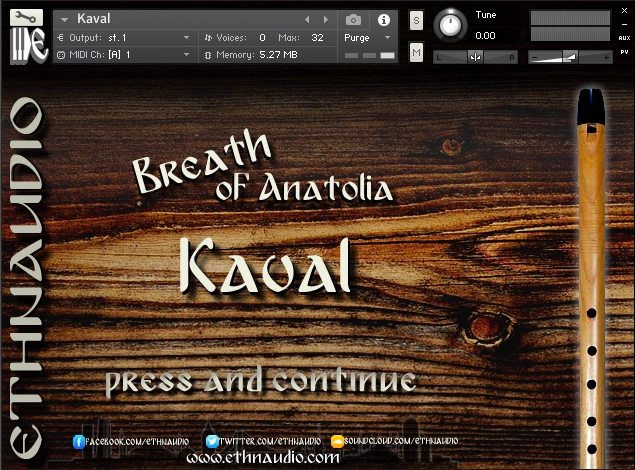This screenshot has height=470, width=635.
Task: Click the Facebook logo icon
Action: 79,442
